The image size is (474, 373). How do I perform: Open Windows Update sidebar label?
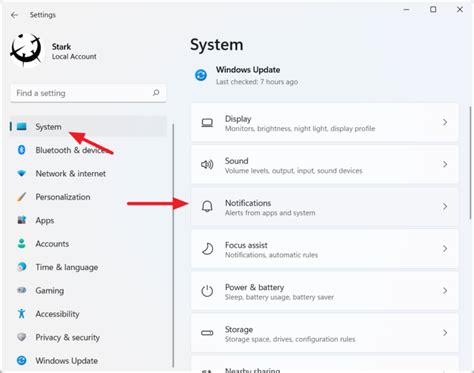[67, 361]
